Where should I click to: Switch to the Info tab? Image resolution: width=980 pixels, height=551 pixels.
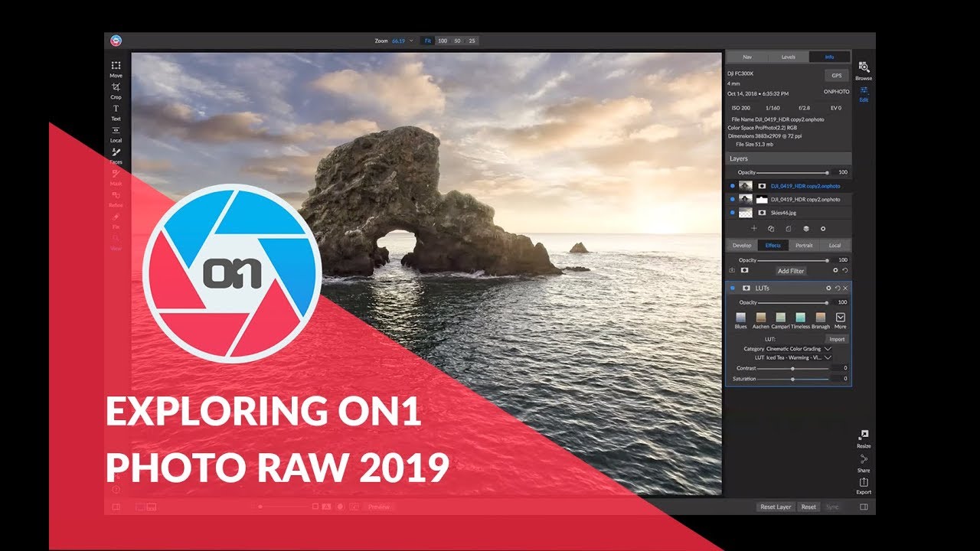[x=830, y=57]
